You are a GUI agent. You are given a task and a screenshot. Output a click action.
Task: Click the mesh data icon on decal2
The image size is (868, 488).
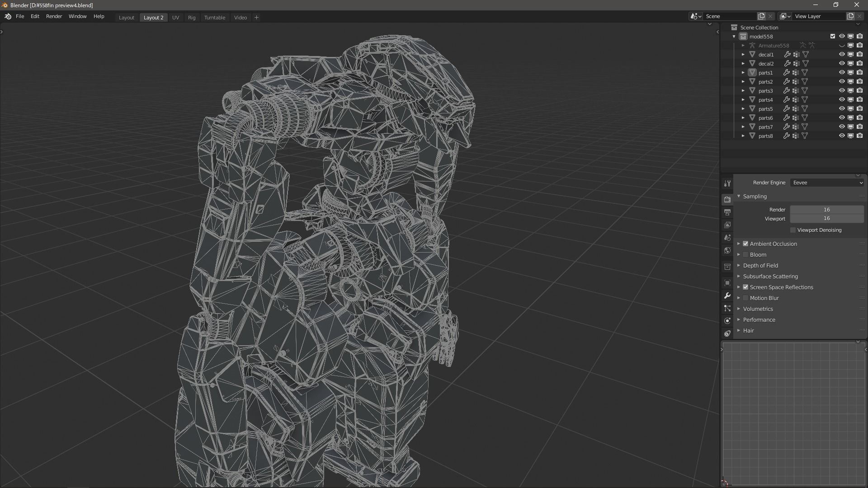(x=806, y=64)
